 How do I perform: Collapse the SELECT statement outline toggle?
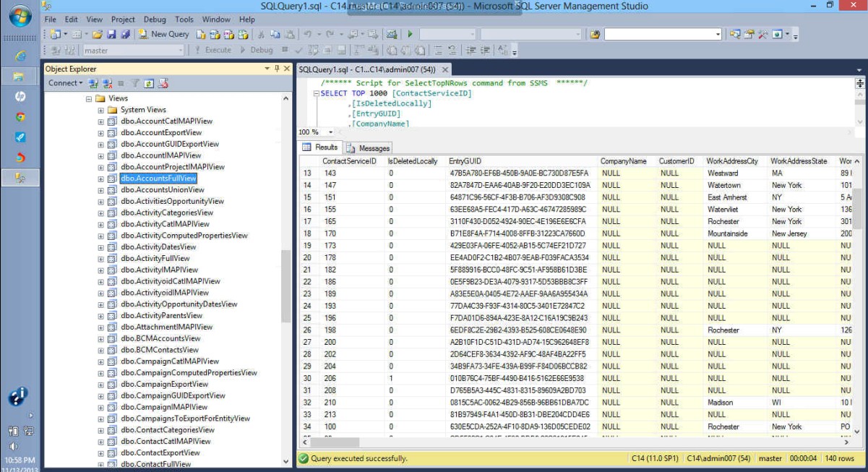pyautogui.click(x=316, y=94)
